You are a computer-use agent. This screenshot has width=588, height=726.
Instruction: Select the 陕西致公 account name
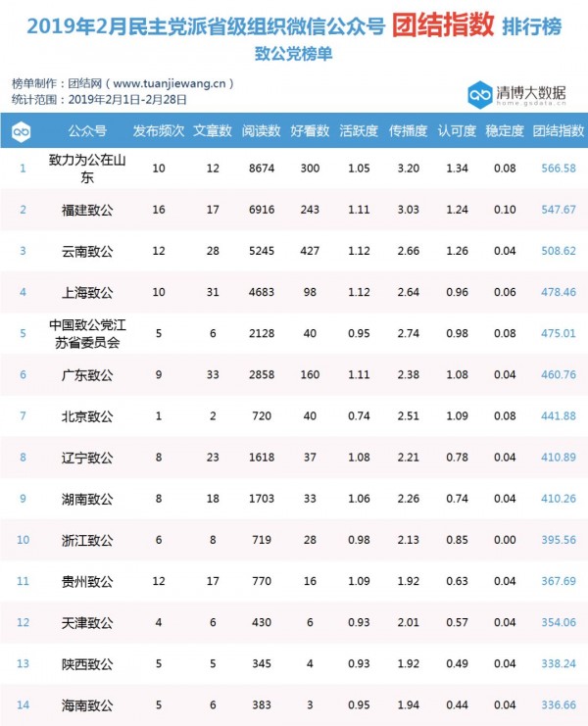[87, 664]
